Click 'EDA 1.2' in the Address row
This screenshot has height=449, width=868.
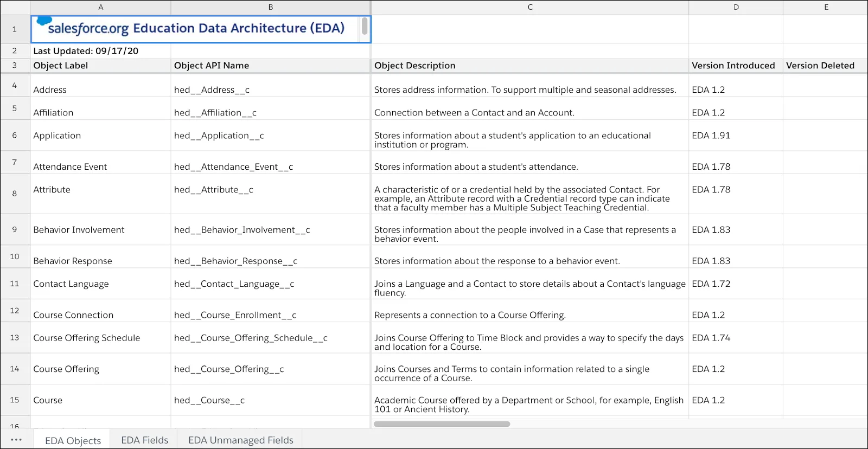736,86
